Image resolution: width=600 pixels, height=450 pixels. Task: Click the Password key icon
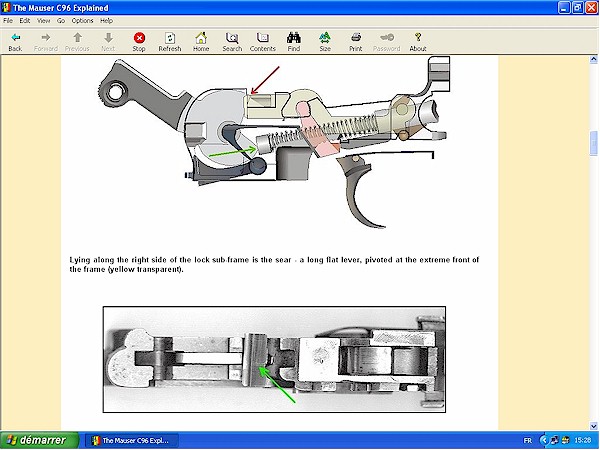click(386, 42)
